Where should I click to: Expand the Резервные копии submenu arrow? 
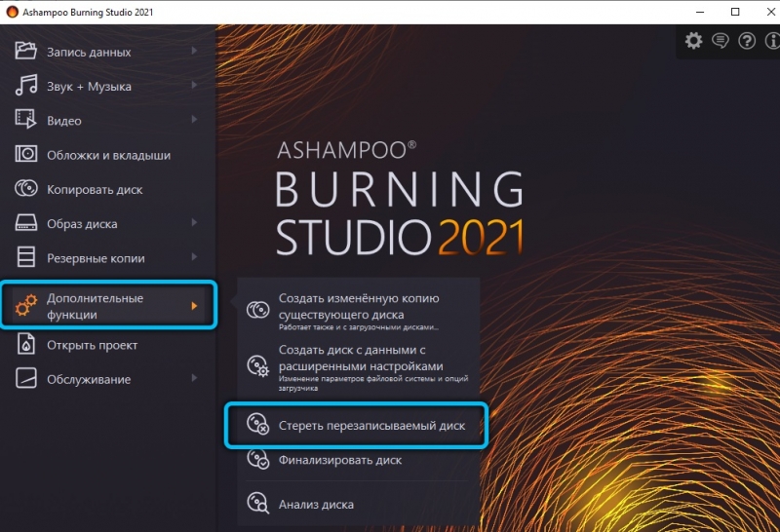coord(194,257)
